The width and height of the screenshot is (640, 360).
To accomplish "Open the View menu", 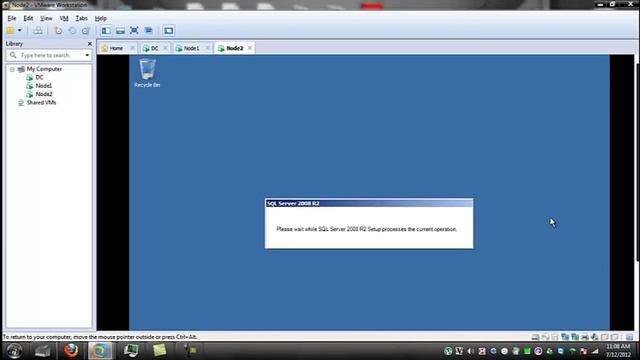I will click(x=46, y=18).
